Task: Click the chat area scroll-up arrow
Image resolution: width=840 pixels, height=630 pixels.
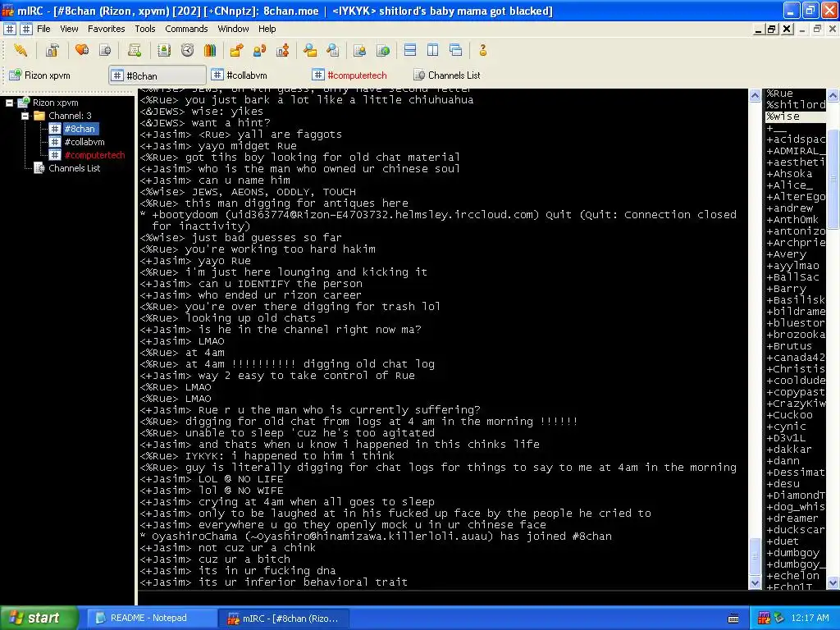Action: [755, 95]
